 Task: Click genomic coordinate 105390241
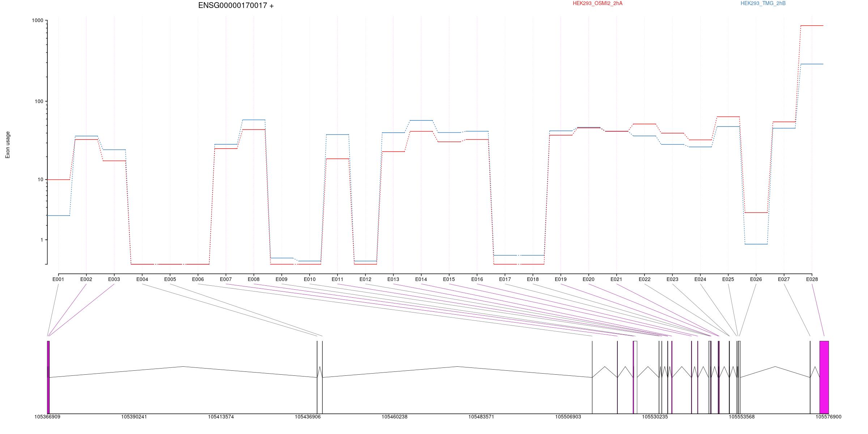pyautogui.click(x=134, y=417)
